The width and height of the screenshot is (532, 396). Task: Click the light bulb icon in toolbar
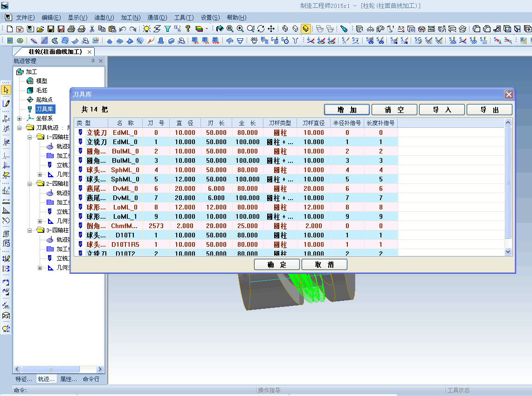(147, 29)
